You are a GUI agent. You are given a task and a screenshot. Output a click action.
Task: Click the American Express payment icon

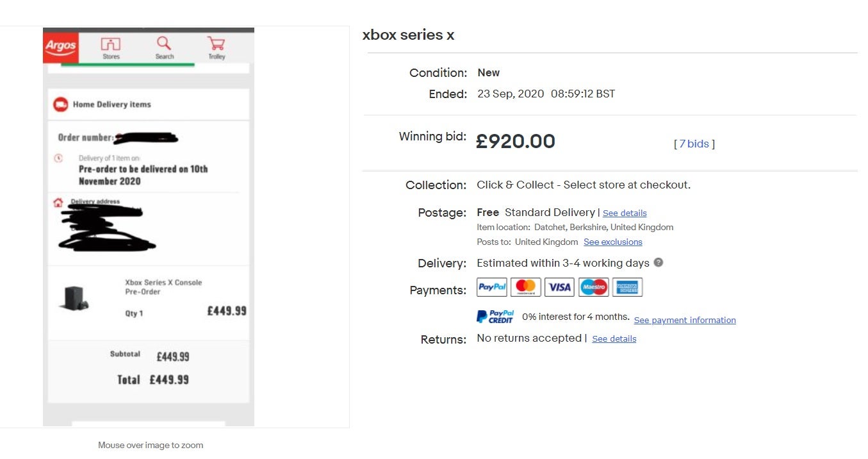point(627,287)
